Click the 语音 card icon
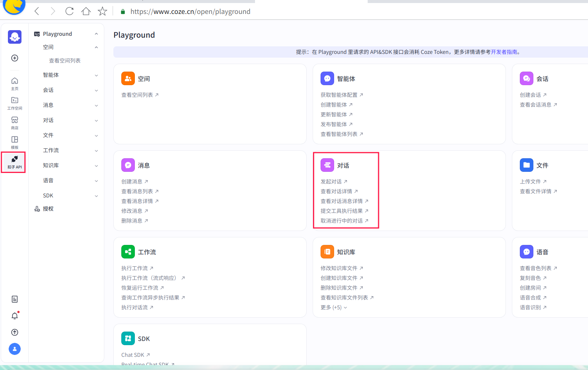588x370 pixels. coord(527,252)
